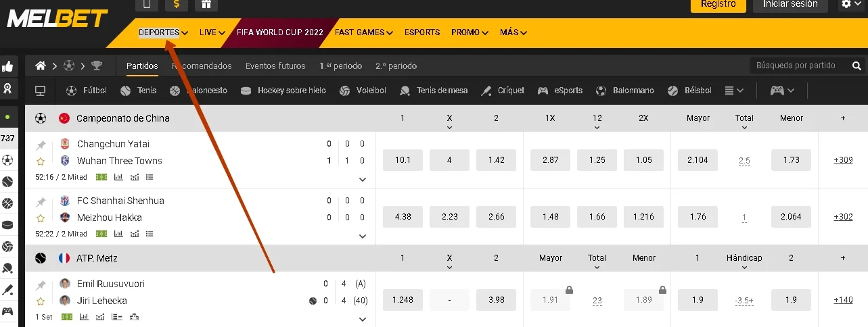Switch to Partidos tab
868x327 pixels.
(142, 66)
